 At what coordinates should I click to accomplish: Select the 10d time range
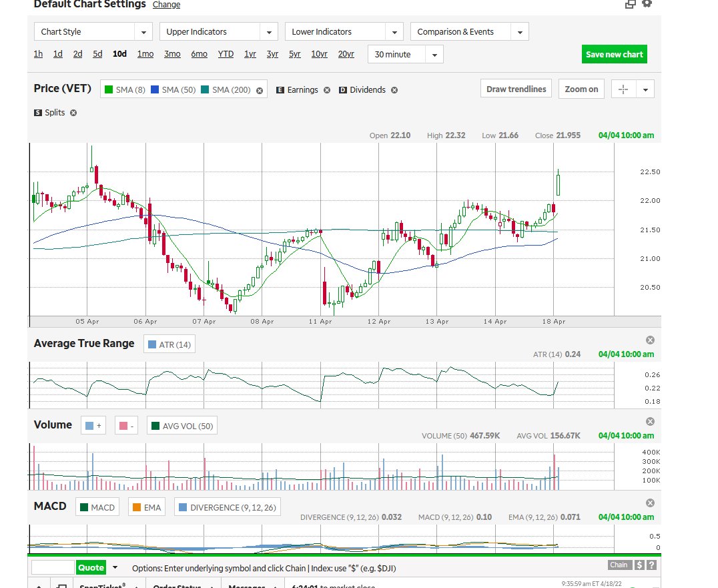click(x=119, y=54)
